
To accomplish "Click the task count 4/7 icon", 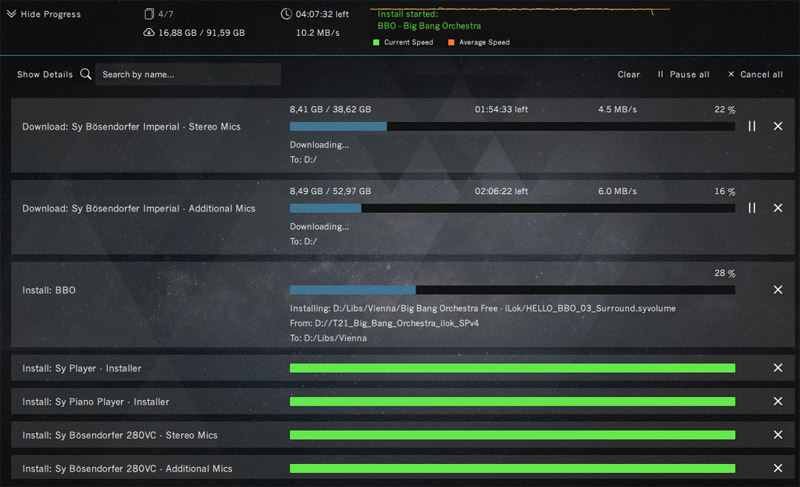I will (149, 14).
